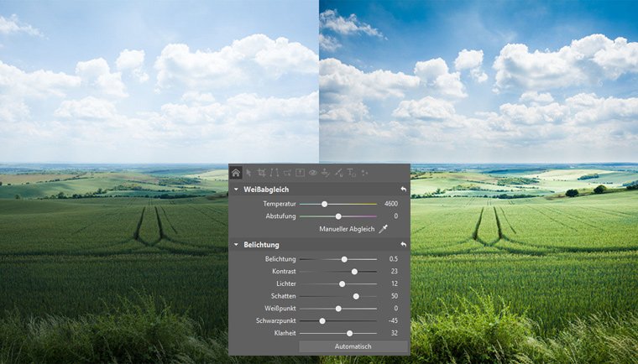Click the Klarheit value 32
The image size is (638, 364).
394,333
